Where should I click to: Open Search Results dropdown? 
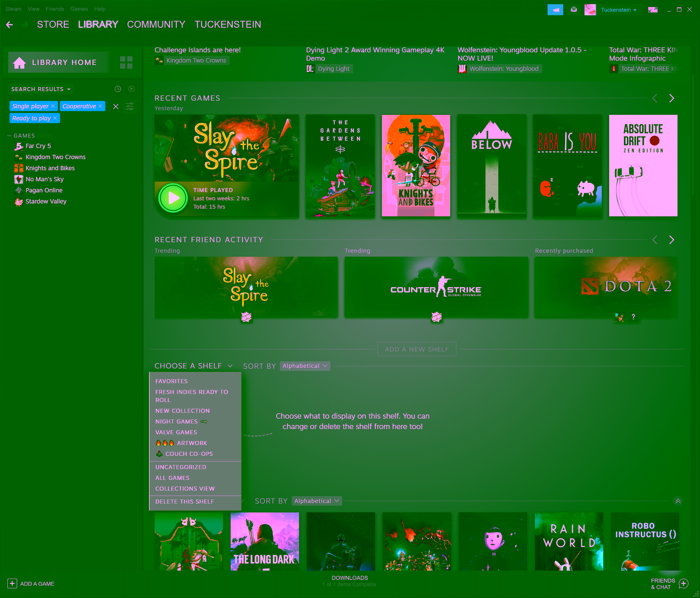(41, 89)
